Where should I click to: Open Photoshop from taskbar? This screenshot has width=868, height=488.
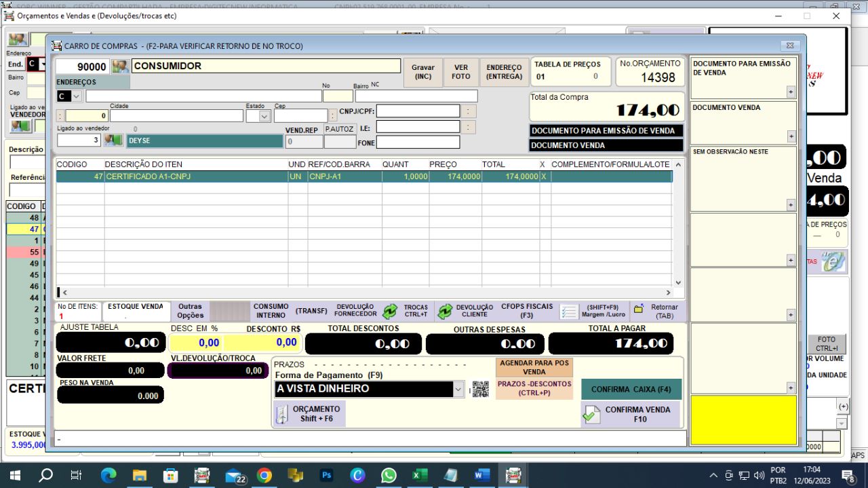tap(327, 475)
